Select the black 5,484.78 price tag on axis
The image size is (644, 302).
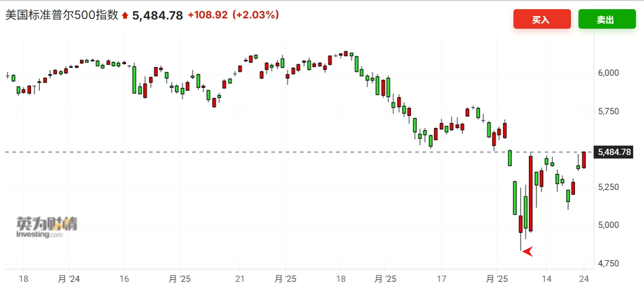[x=615, y=152]
